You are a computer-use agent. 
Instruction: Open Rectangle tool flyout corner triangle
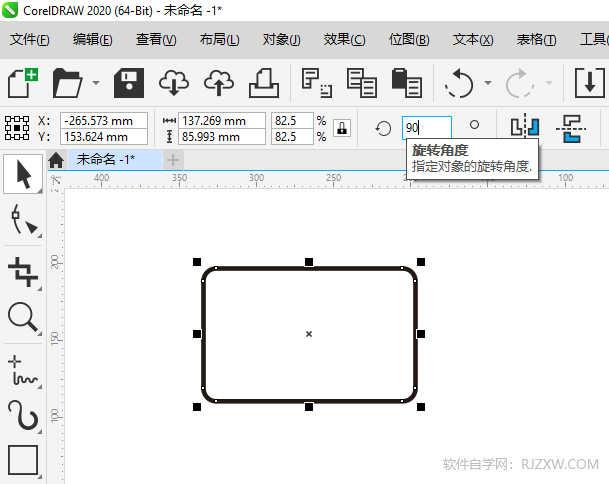(39, 476)
